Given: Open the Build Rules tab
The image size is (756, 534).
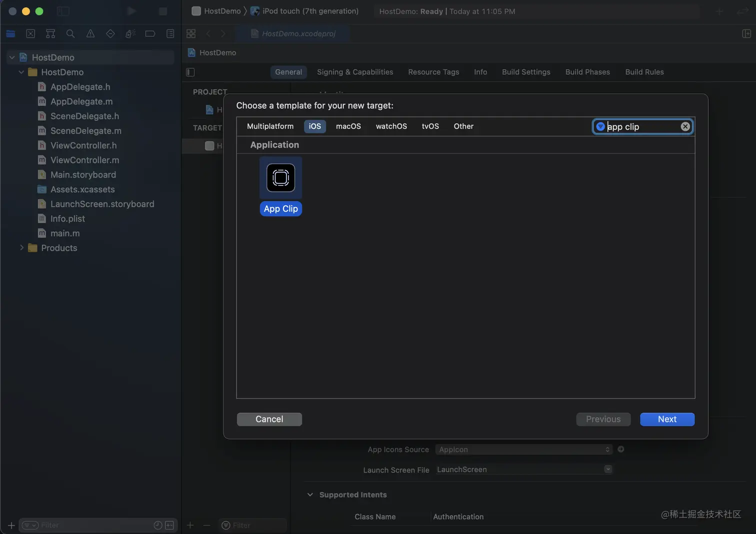Looking at the screenshot, I should click(x=644, y=72).
